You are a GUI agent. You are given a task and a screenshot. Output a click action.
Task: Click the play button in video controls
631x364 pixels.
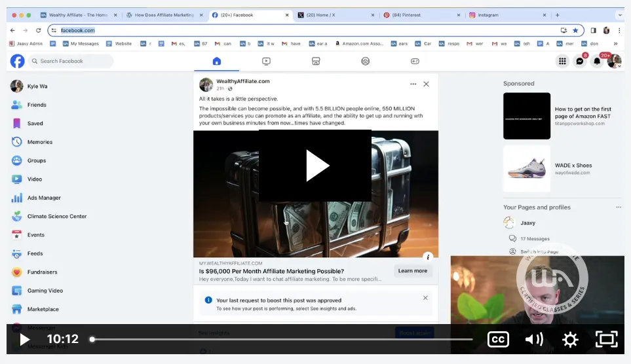click(24, 340)
